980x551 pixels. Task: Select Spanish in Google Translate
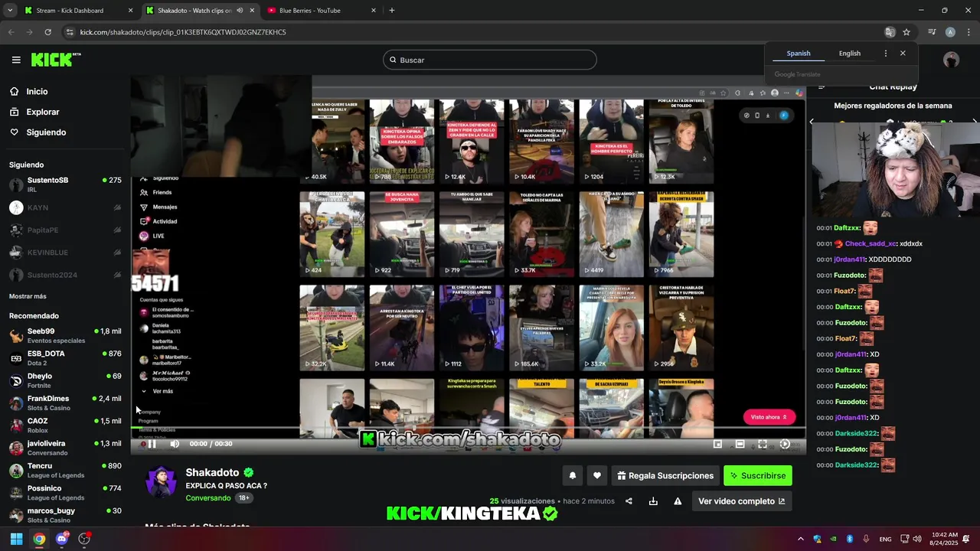pyautogui.click(x=799, y=54)
